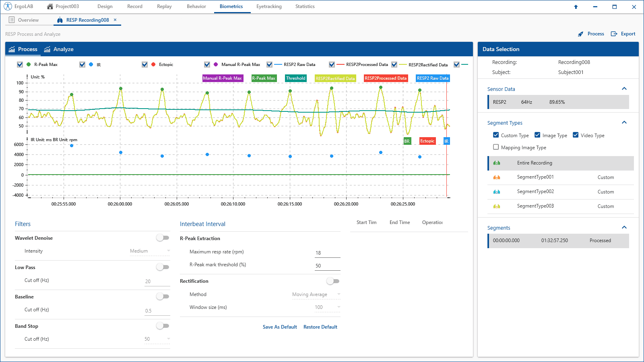
Task: Collapse the Sensor Data section
Action: click(624, 88)
